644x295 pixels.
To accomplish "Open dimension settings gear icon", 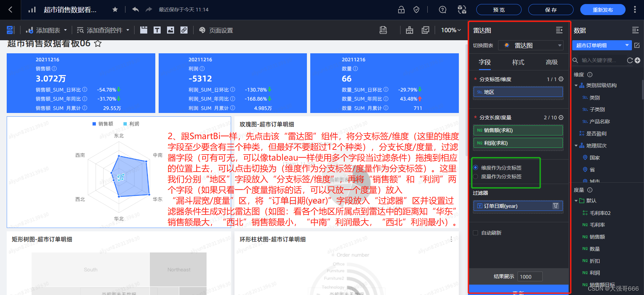I will [x=561, y=79].
